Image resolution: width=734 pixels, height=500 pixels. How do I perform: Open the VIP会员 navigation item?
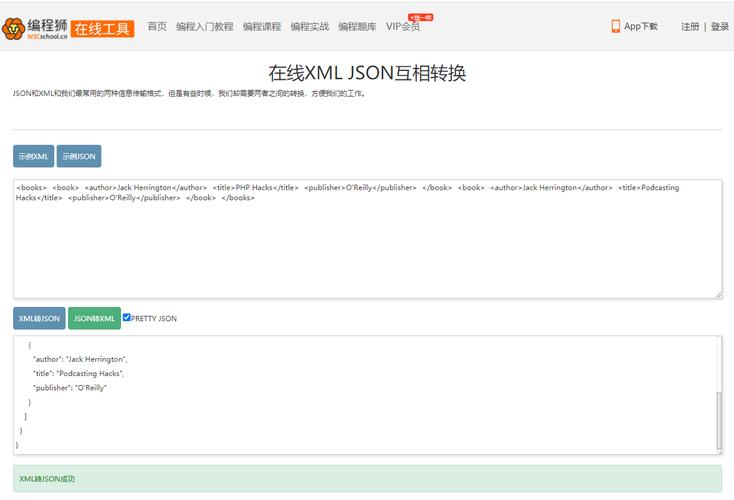[x=403, y=27]
